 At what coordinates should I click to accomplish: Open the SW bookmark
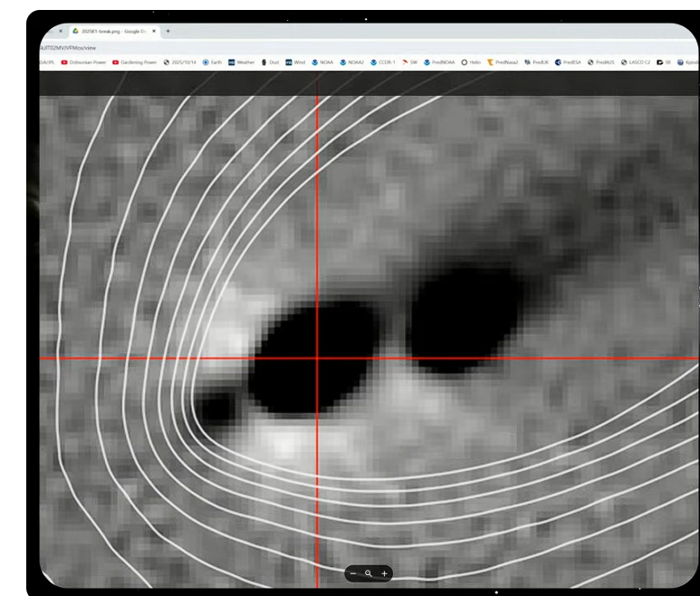(410, 62)
